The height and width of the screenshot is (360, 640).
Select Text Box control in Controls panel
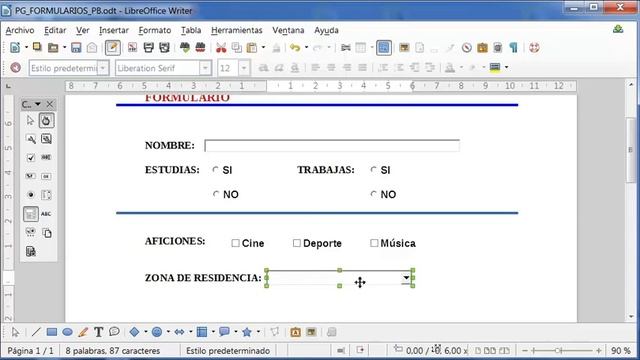[46, 158]
